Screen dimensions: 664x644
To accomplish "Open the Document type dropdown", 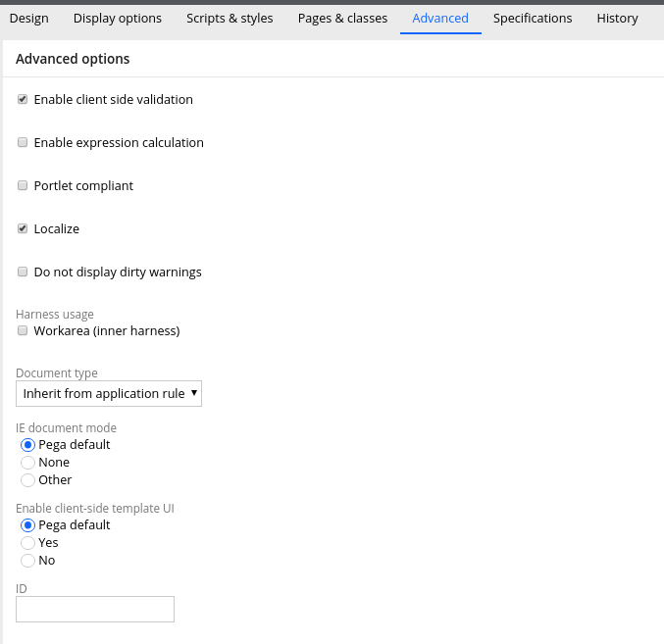I will (x=109, y=393).
